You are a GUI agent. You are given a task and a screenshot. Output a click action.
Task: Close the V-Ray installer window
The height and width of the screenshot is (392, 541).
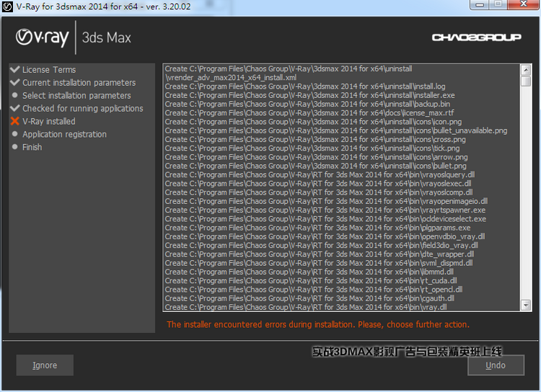[x=523, y=4]
